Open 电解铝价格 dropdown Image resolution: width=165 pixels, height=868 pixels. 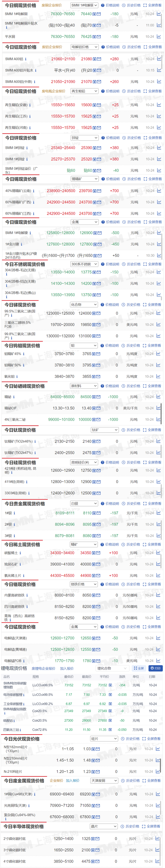pyautogui.click(x=85, y=47)
